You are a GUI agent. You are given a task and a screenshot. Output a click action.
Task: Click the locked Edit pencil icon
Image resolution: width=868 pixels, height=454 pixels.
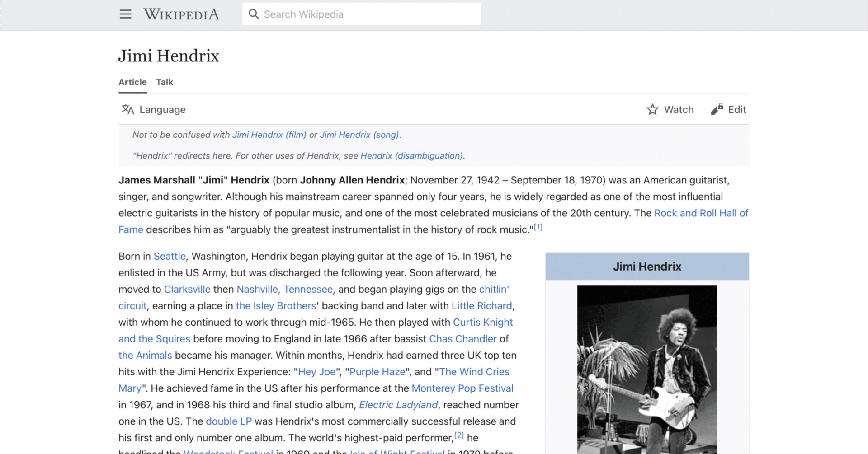(717, 109)
